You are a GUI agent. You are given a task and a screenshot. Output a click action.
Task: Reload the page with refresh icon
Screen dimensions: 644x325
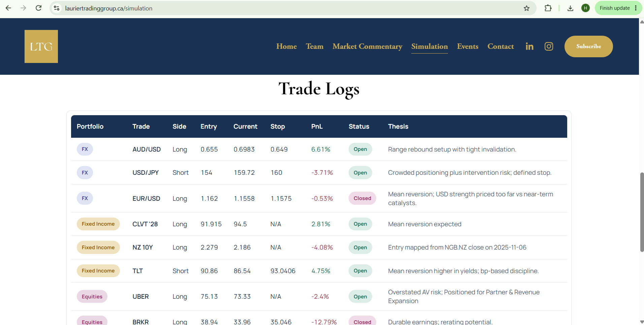point(39,8)
